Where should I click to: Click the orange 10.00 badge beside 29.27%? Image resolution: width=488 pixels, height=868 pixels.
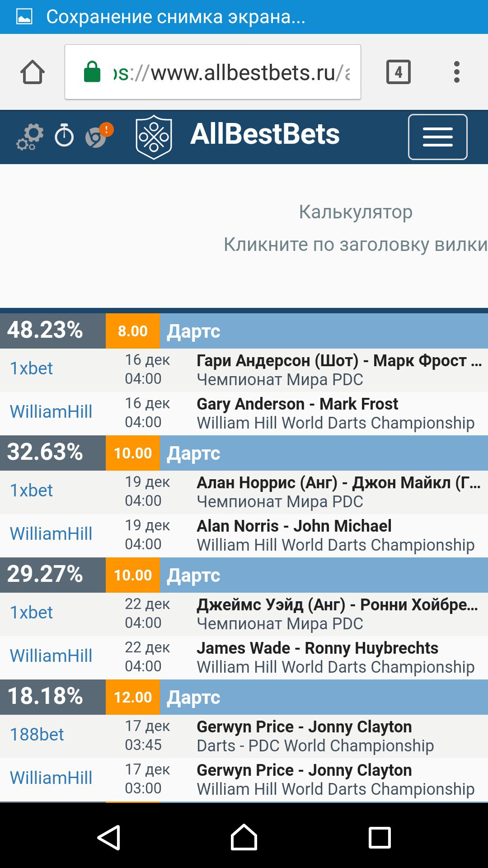point(133,575)
